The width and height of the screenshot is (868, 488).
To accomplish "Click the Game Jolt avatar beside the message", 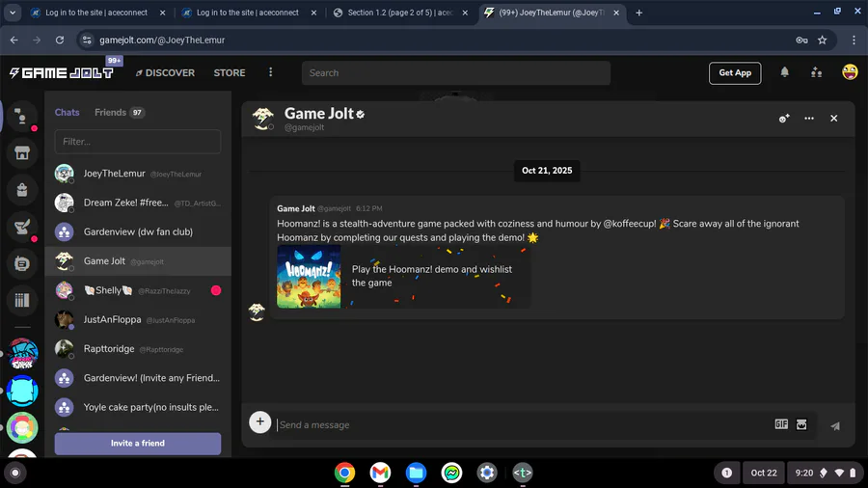I will pyautogui.click(x=257, y=312).
